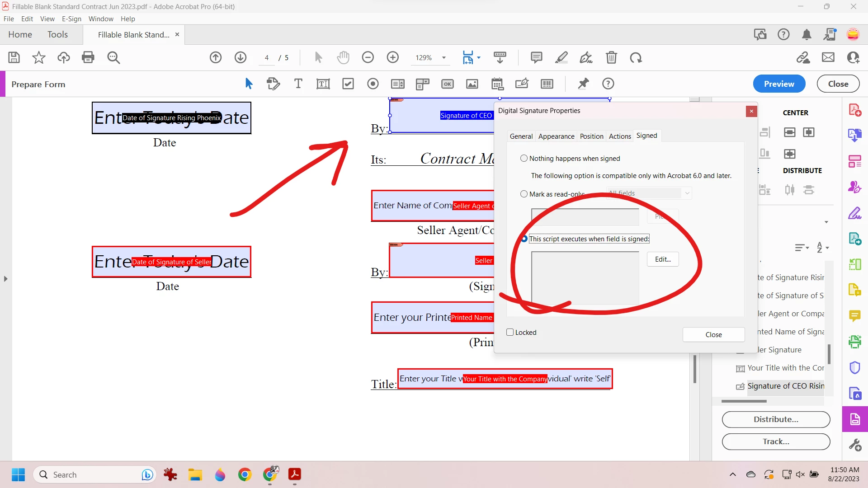Select the Add Check Box tool

[348, 84]
